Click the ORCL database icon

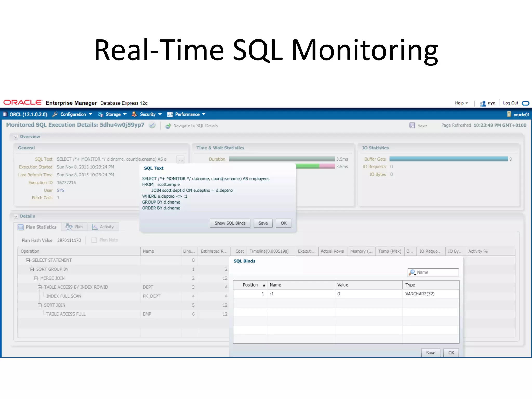pos(5,114)
